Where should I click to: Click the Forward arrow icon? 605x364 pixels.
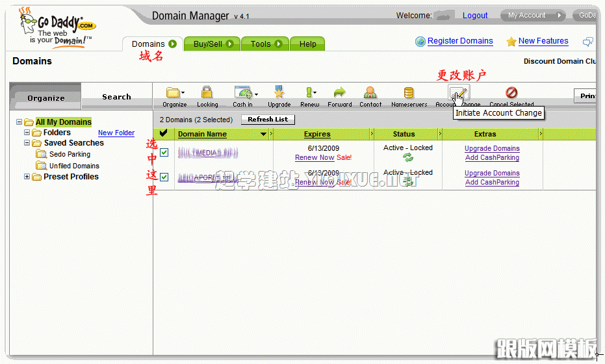339,93
